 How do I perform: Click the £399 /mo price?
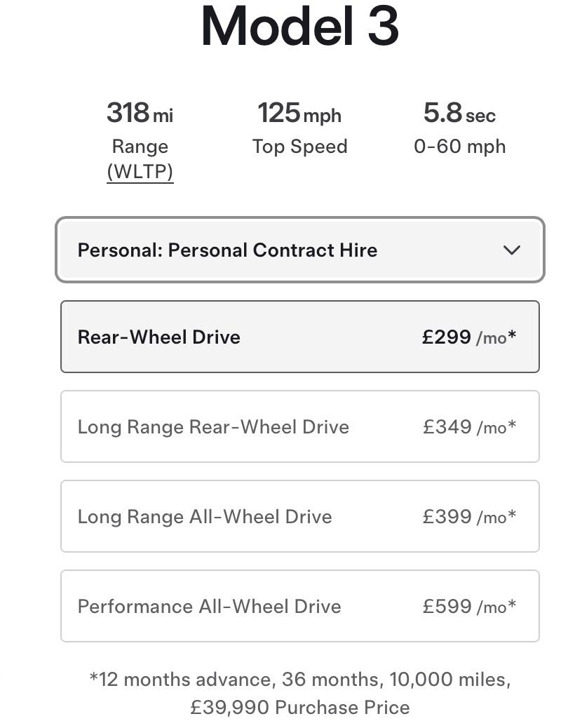[468, 517]
